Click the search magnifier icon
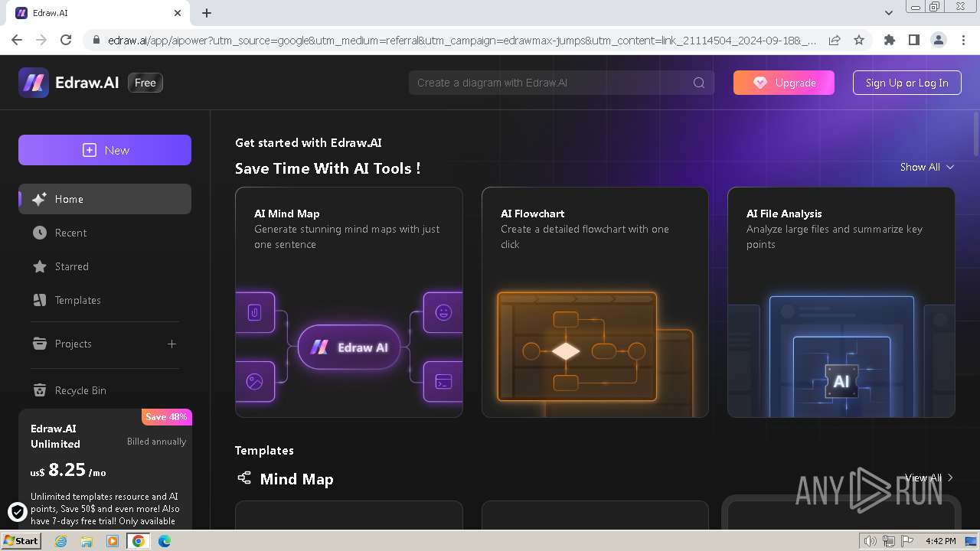Viewport: 980px width, 551px height. click(x=699, y=83)
